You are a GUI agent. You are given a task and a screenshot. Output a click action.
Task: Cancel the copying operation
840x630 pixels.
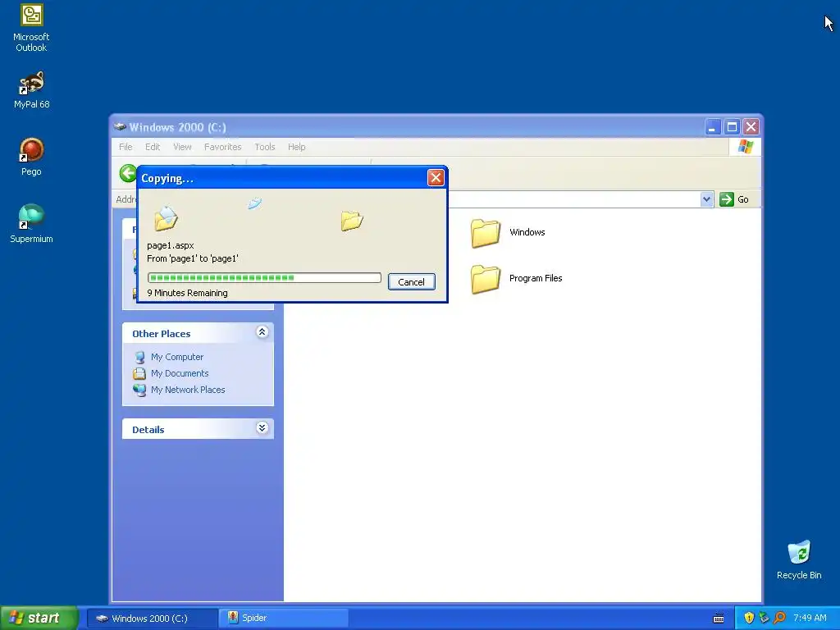click(412, 282)
